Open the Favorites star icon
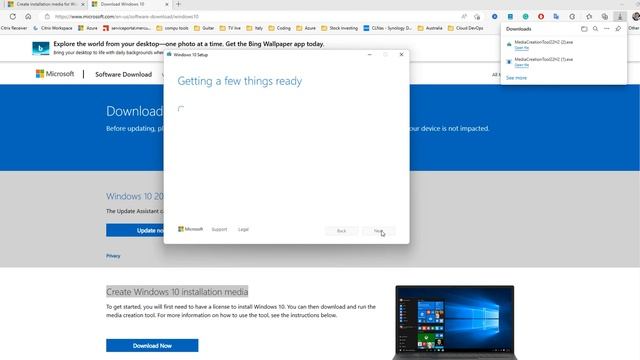640x360 pixels. click(589, 17)
